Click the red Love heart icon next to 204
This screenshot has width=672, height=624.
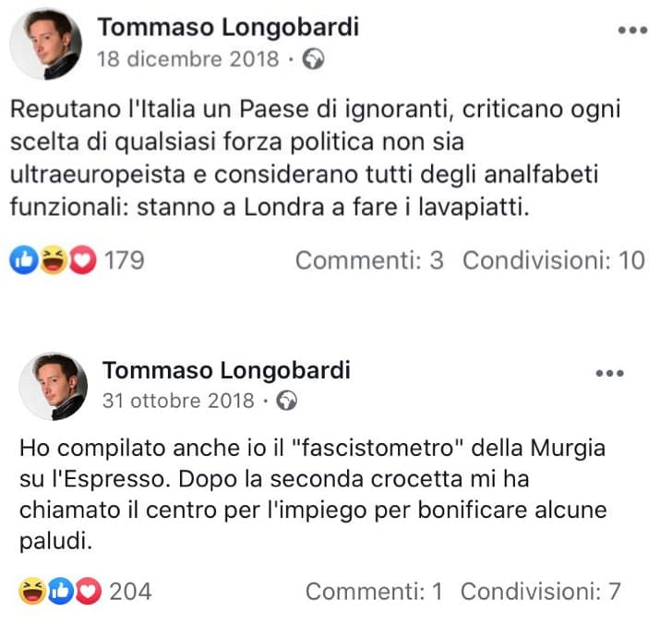point(89,592)
